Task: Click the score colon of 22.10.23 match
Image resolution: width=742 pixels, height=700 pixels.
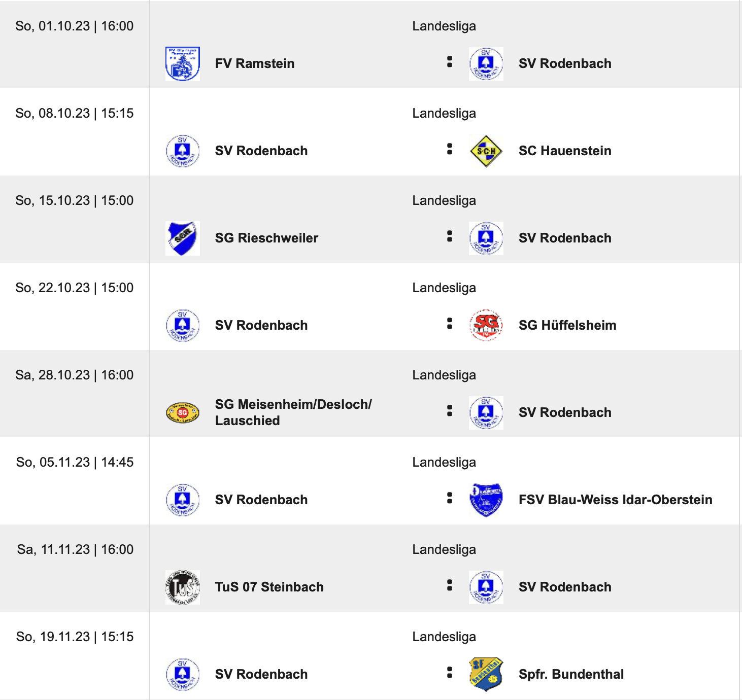Action: pyautogui.click(x=449, y=324)
